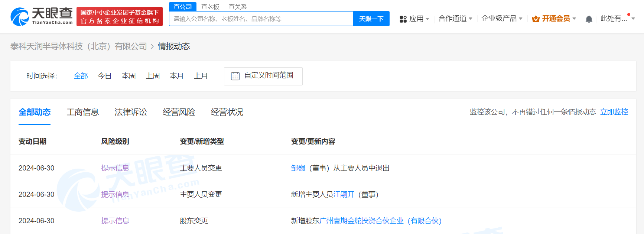644x234 pixels.
Task: Click the membership crown icon
Action: [536, 19]
